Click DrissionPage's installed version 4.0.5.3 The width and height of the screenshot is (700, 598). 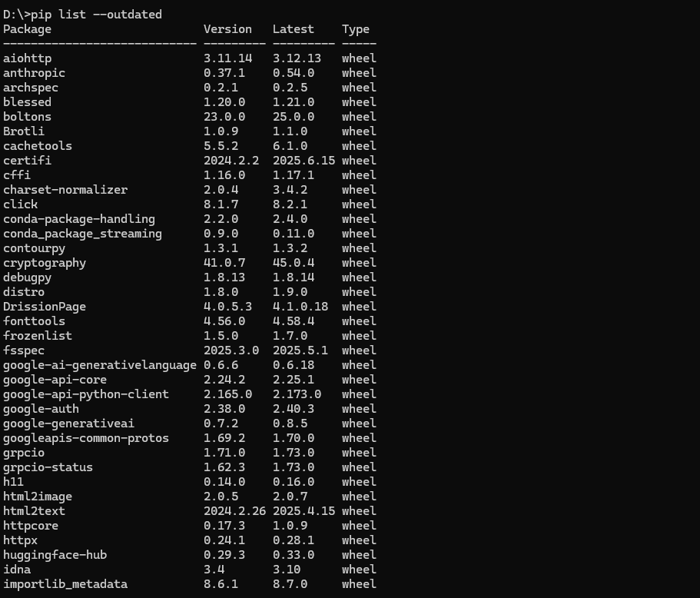227,307
